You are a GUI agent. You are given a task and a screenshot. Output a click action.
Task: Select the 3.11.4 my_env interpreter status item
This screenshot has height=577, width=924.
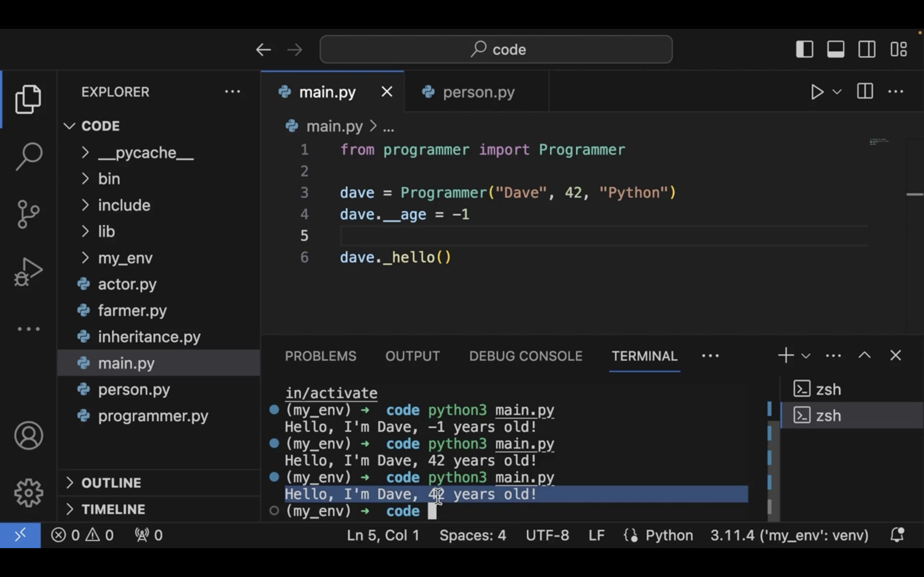pos(789,535)
